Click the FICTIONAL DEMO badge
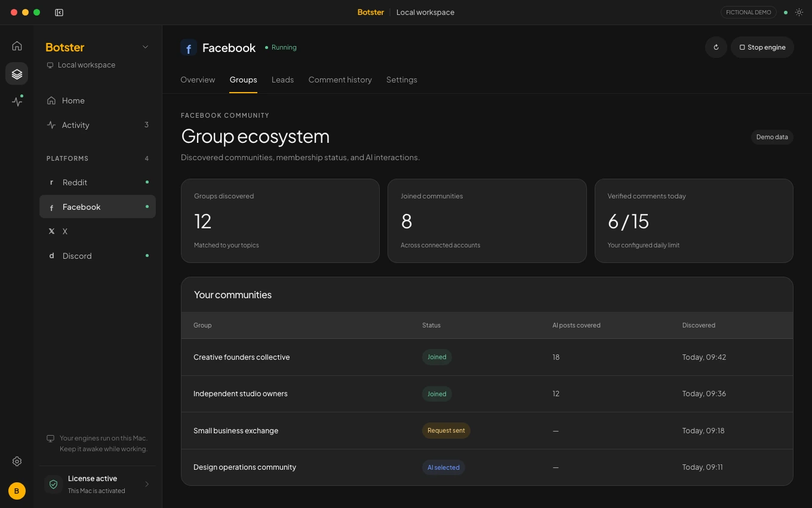The height and width of the screenshot is (508, 812). point(749,12)
